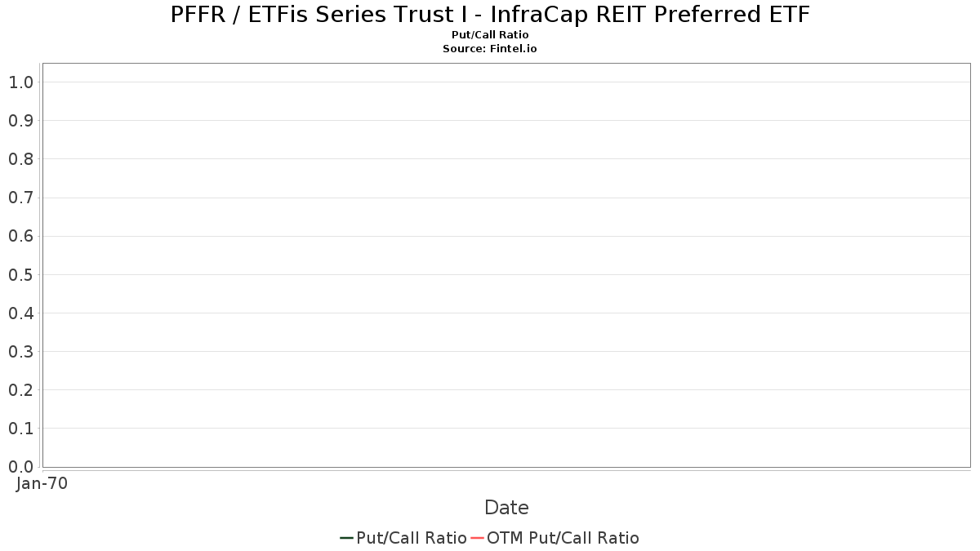
Task: Click the dark green Put/Call Ratio legend line
Action: click(x=346, y=538)
